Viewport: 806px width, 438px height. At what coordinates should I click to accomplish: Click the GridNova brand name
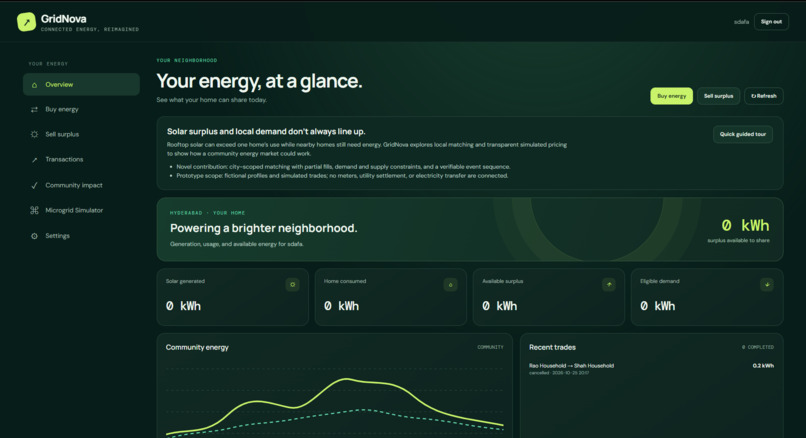64,19
